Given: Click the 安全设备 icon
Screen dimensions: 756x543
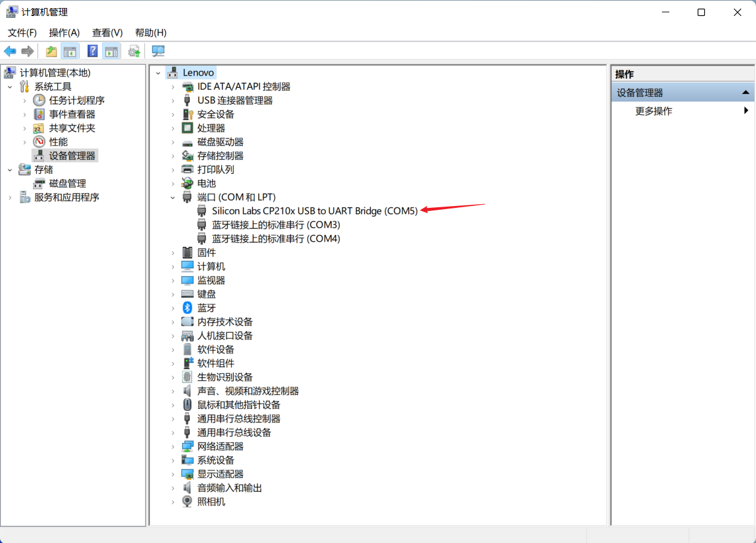Looking at the screenshot, I should 187,114.
